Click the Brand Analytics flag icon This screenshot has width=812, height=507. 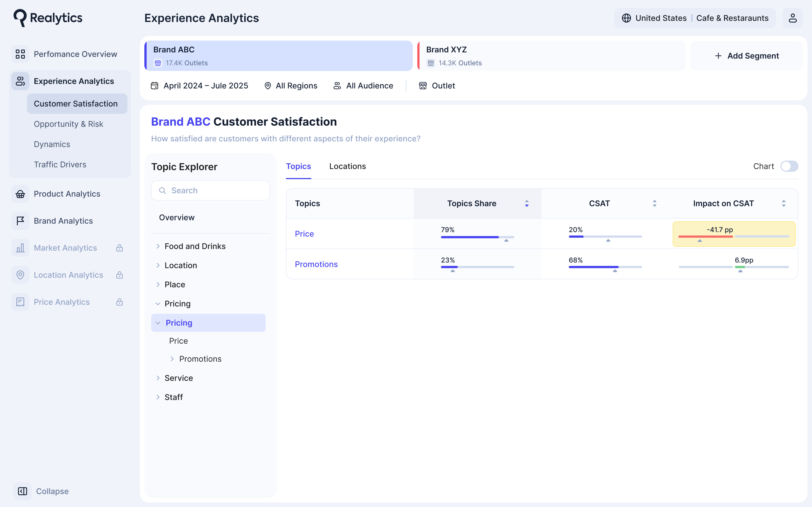[20, 221]
